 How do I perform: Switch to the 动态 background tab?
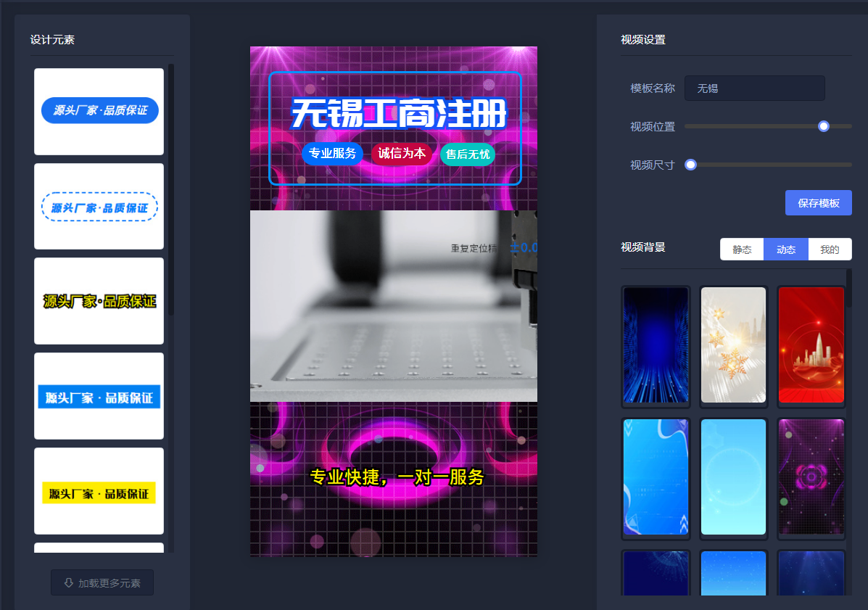tap(786, 250)
